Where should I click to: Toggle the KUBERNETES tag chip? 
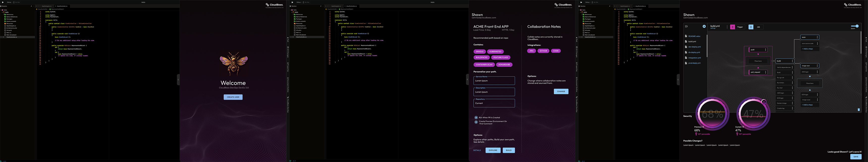pyautogui.click(x=495, y=51)
